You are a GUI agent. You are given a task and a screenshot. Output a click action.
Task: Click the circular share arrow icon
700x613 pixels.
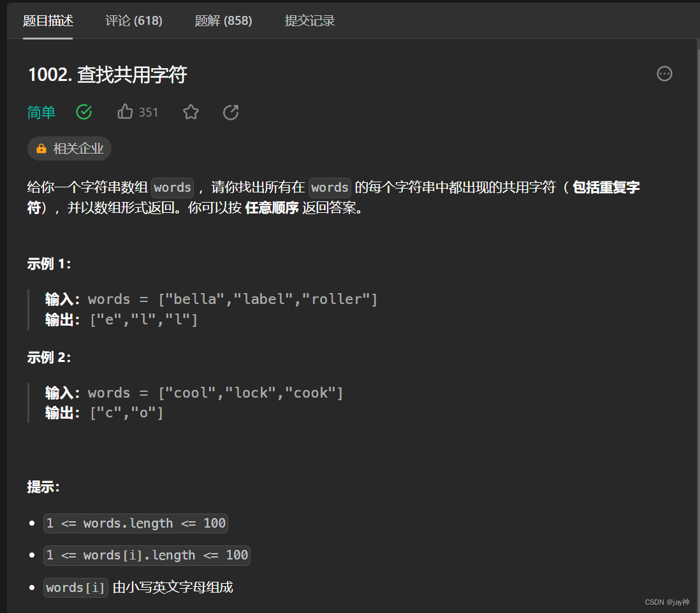click(230, 112)
